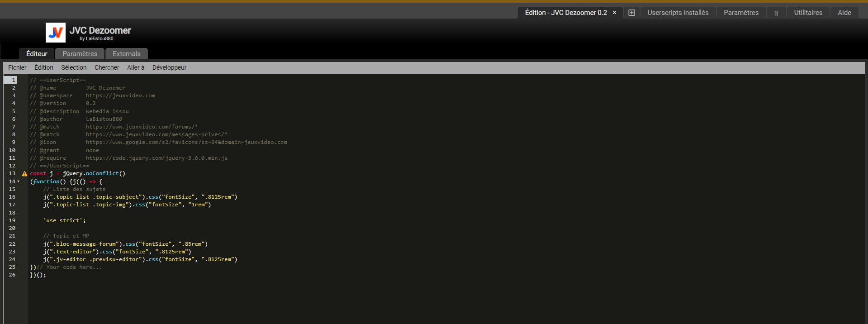The width and height of the screenshot is (868, 324).
Task: Click line number 13 in gutter
Action: [12, 174]
